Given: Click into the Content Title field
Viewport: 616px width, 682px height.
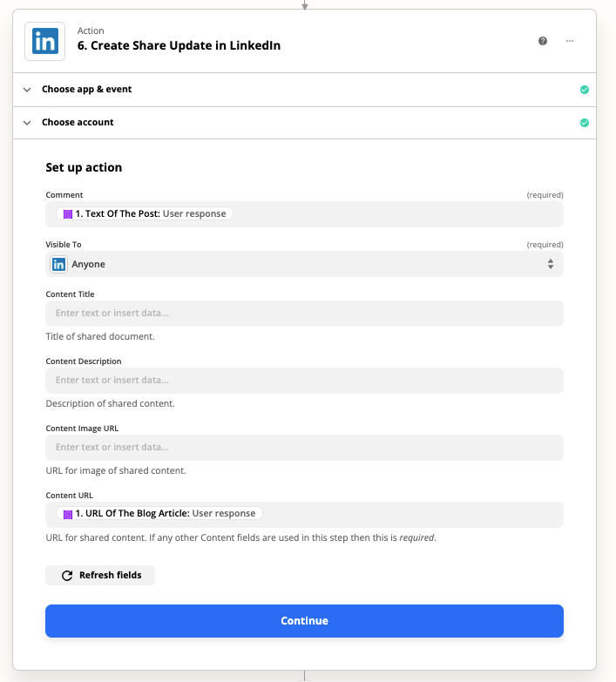Looking at the screenshot, I should [x=304, y=314].
